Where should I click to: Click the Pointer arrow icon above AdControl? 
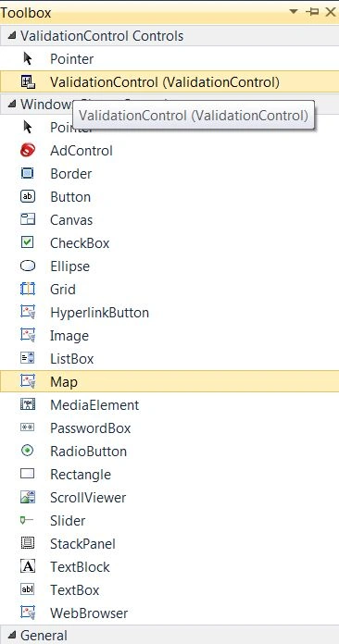tap(28, 128)
